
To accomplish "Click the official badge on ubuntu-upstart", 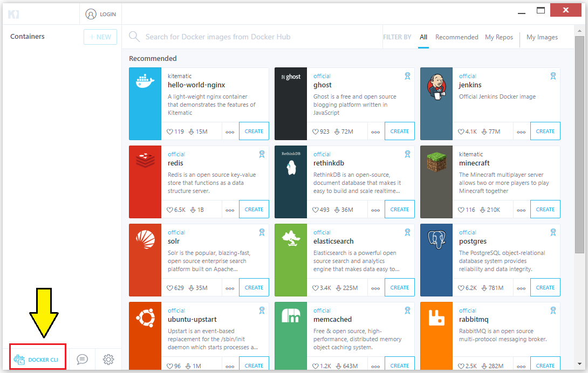I will [x=262, y=310].
